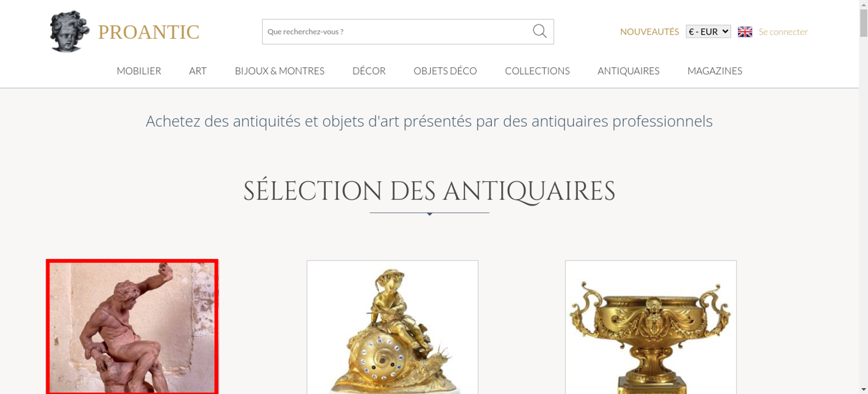
Task: Select Bijoux & Montres category
Action: point(279,71)
